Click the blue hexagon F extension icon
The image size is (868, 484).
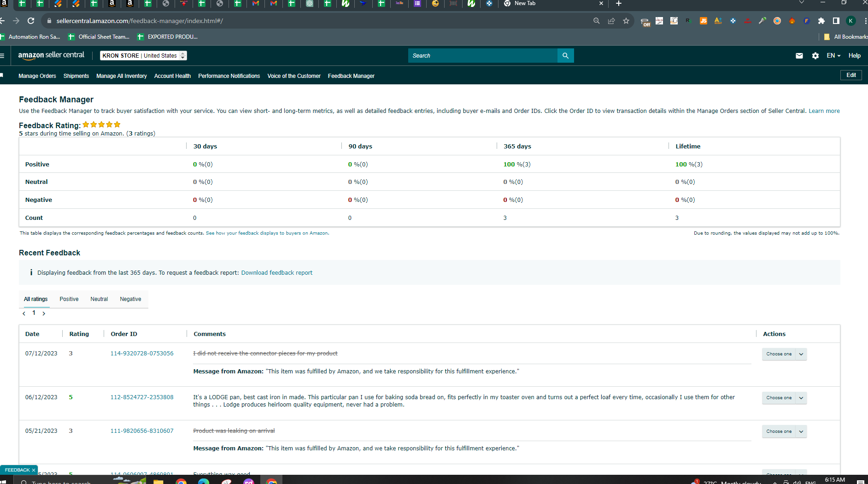point(807,21)
